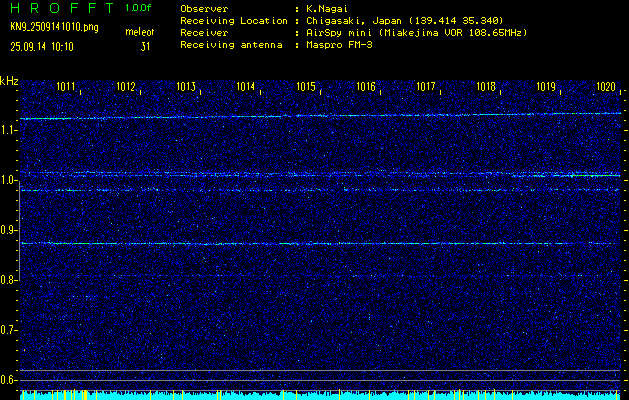Click the 1019 time marker
This screenshot has height=400, width=629.
[x=546, y=86]
